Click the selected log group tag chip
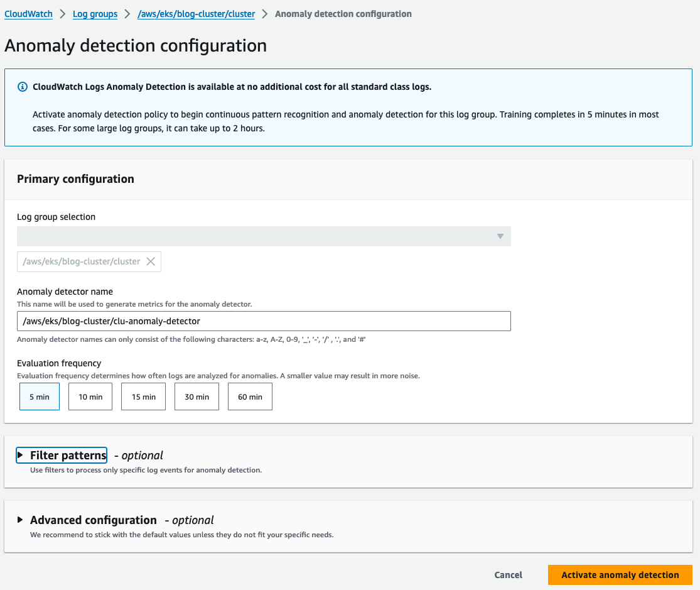 [x=82, y=261]
